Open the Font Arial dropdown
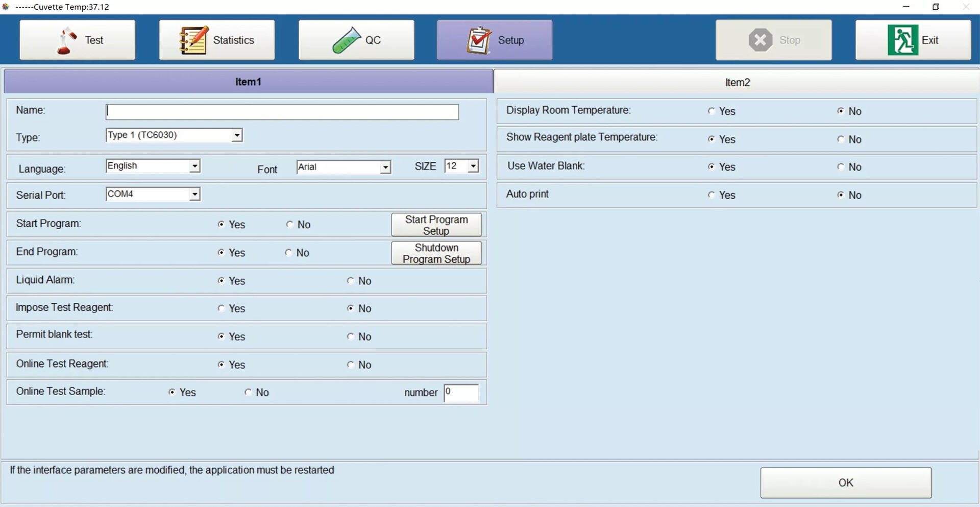The height and width of the screenshot is (507, 980). tap(385, 167)
